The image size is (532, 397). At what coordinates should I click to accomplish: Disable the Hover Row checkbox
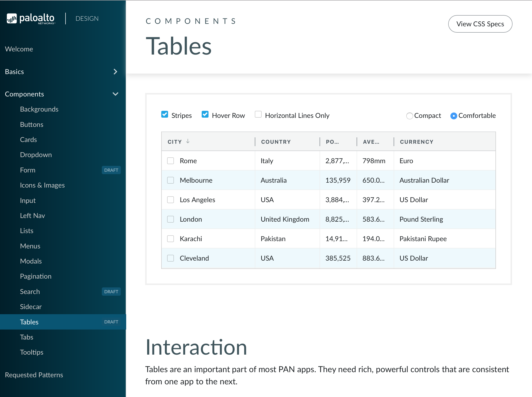(205, 114)
